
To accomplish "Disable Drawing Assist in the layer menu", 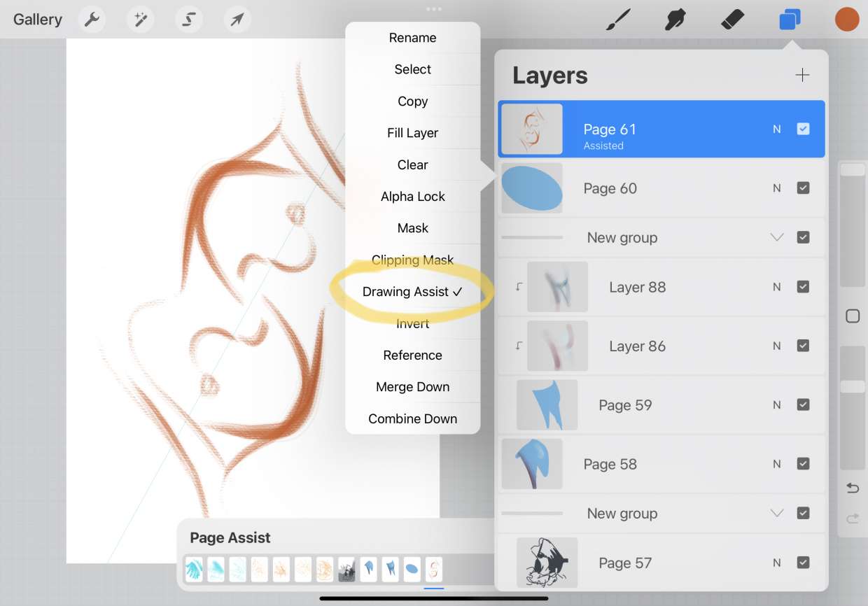I will pos(412,292).
